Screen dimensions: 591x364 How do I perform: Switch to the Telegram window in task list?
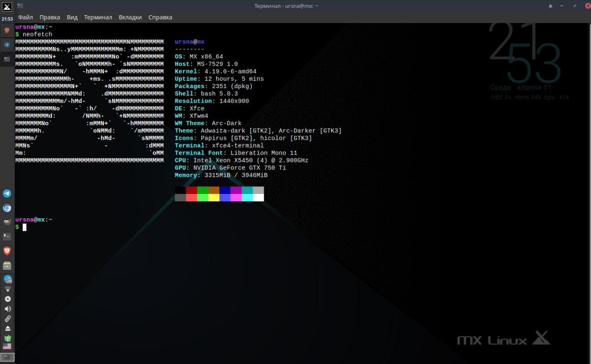tap(7, 45)
